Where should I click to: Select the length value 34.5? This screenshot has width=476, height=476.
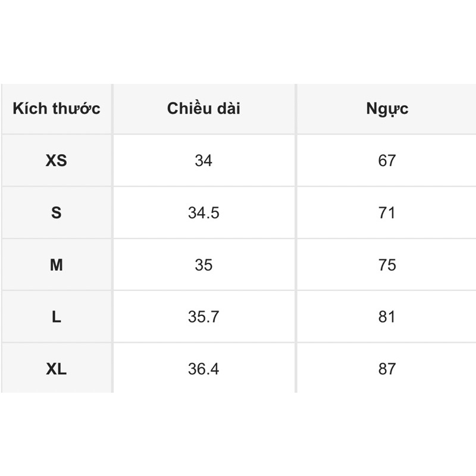[x=203, y=213]
